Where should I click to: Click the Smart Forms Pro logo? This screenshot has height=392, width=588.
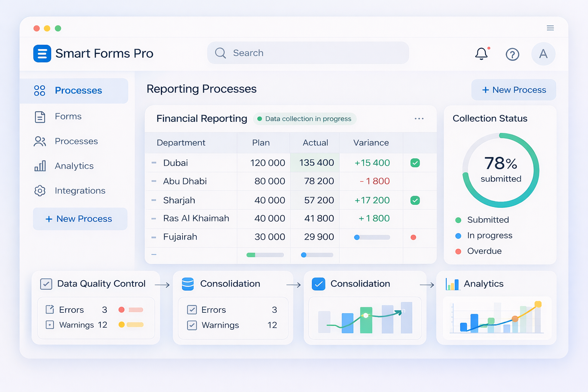tap(42, 54)
